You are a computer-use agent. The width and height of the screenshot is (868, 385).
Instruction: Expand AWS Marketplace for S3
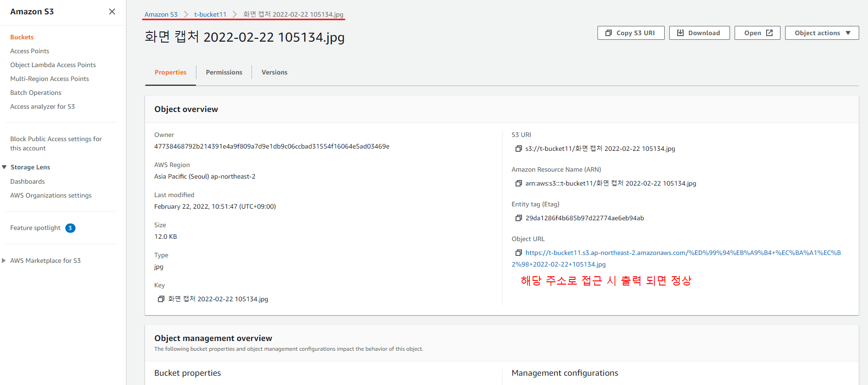[4, 261]
